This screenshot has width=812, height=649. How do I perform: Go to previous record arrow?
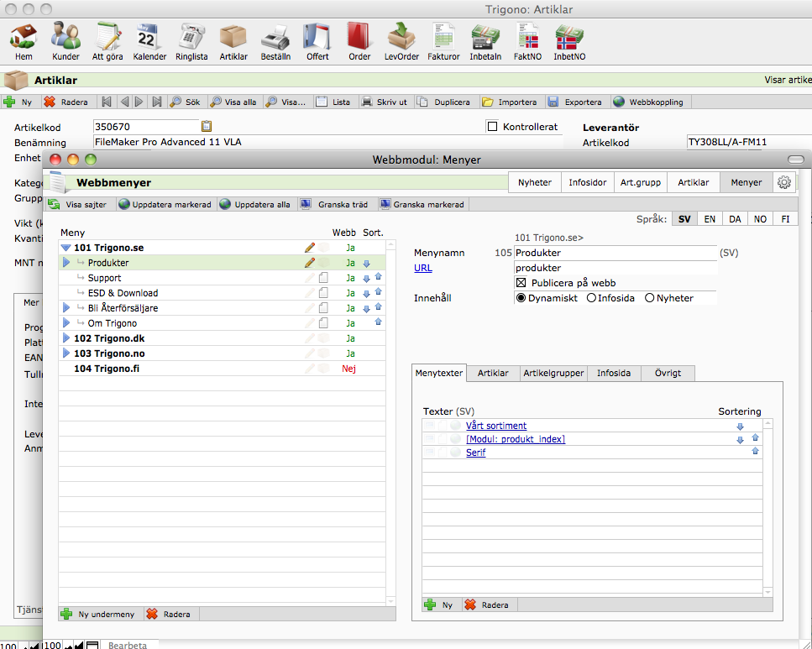[125, 102]
